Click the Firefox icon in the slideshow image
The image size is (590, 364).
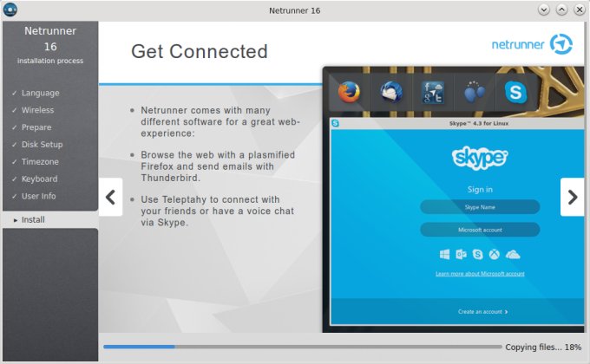[x=349, y=92]
